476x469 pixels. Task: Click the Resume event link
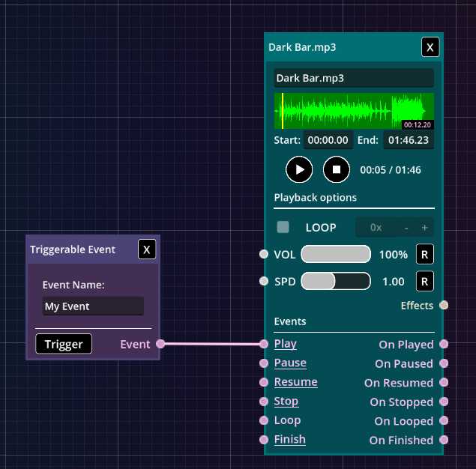pyautogui.click(x=295, y=382)
